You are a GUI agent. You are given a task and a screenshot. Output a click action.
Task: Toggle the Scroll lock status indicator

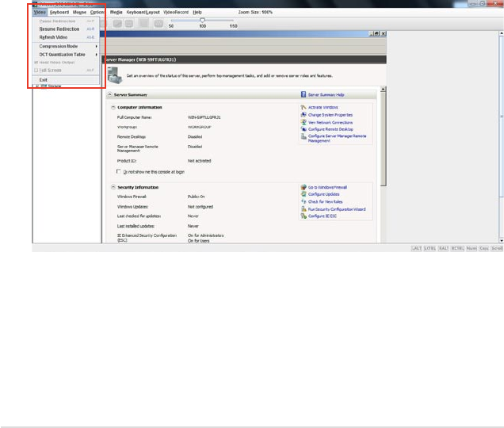[497, 248]
